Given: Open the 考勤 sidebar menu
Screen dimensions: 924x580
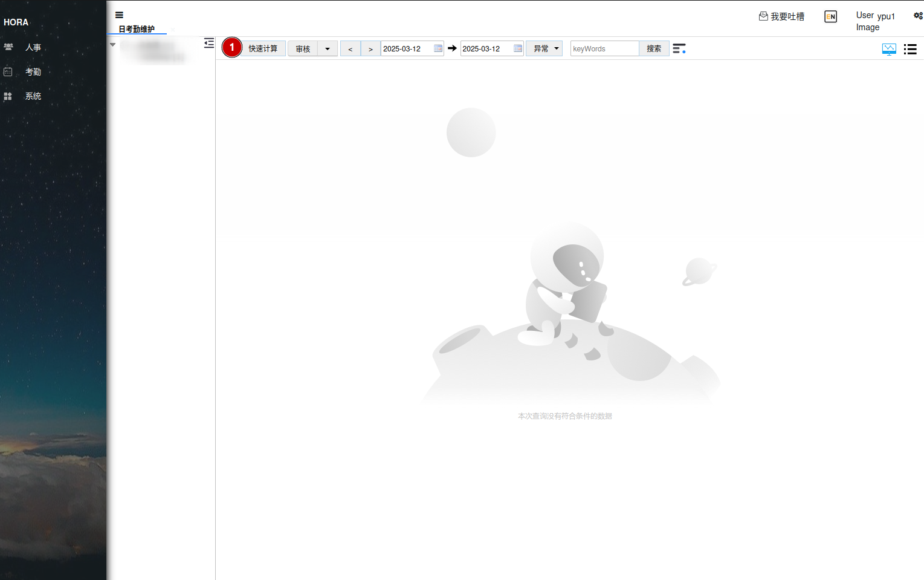Looking at the screenshot, I should tap(33, 72).
